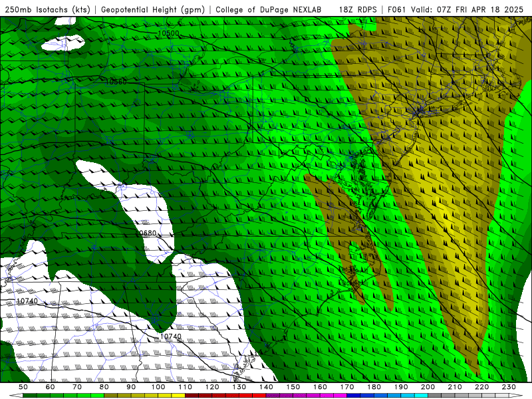Click the '18Z RDPS' model run label
The height and width of the screenshot is (399, 532).
[x=358, y=9]
